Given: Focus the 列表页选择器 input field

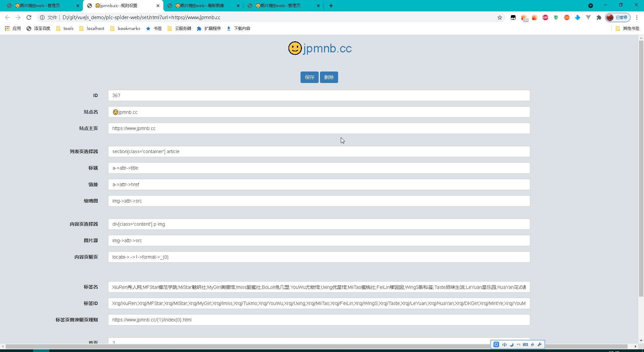Looking at the screenshot, I should coord(319,151).
